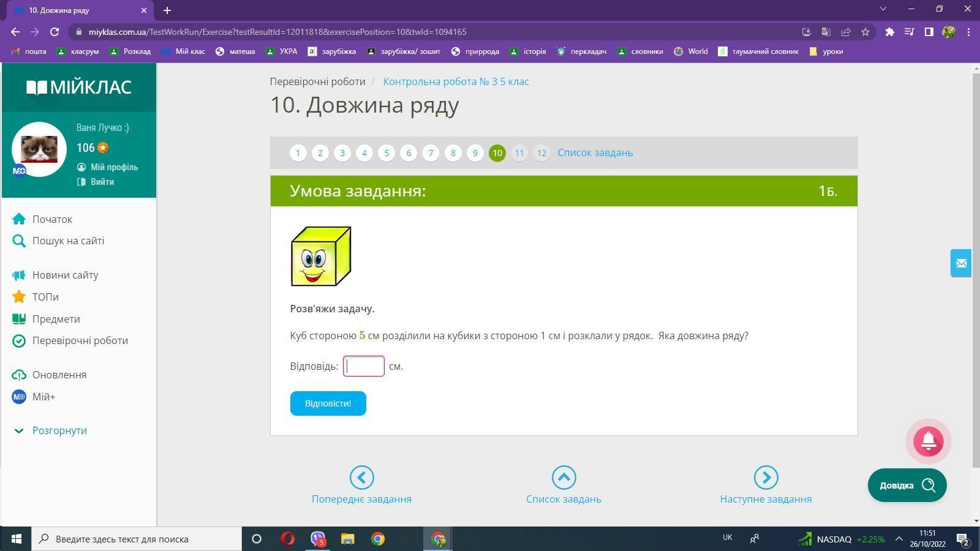Jump to task number 8
This screenshot has height=551, width=980.
coord(453,153)
